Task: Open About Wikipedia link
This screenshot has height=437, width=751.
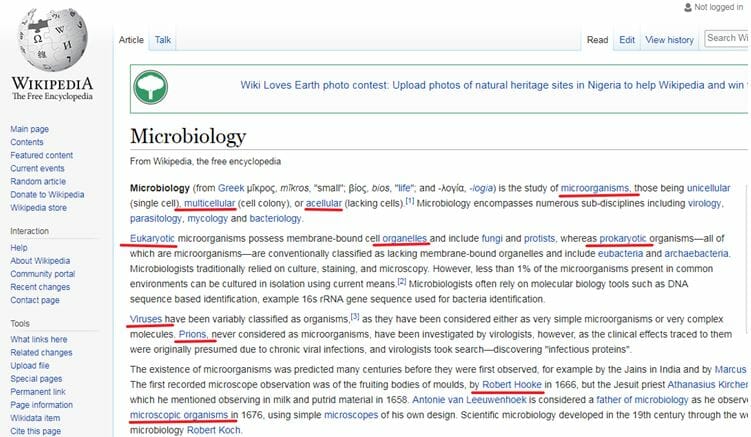Action: click(40, 261)
